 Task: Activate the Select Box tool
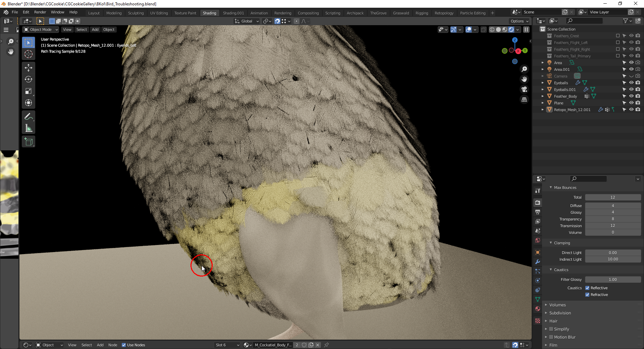coord(29,42)
